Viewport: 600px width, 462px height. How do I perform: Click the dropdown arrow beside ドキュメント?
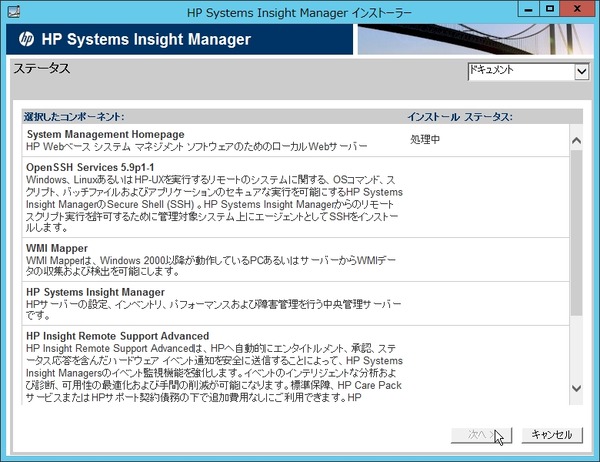coord(582,72)
